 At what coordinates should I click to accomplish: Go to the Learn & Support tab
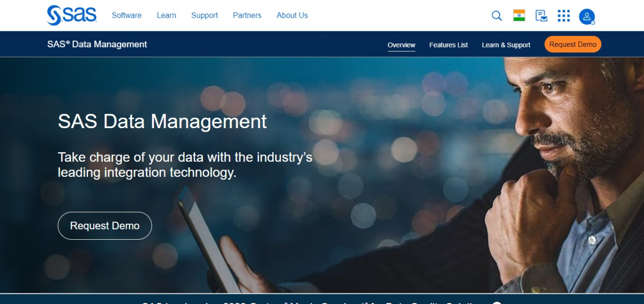tap(506, 45)
